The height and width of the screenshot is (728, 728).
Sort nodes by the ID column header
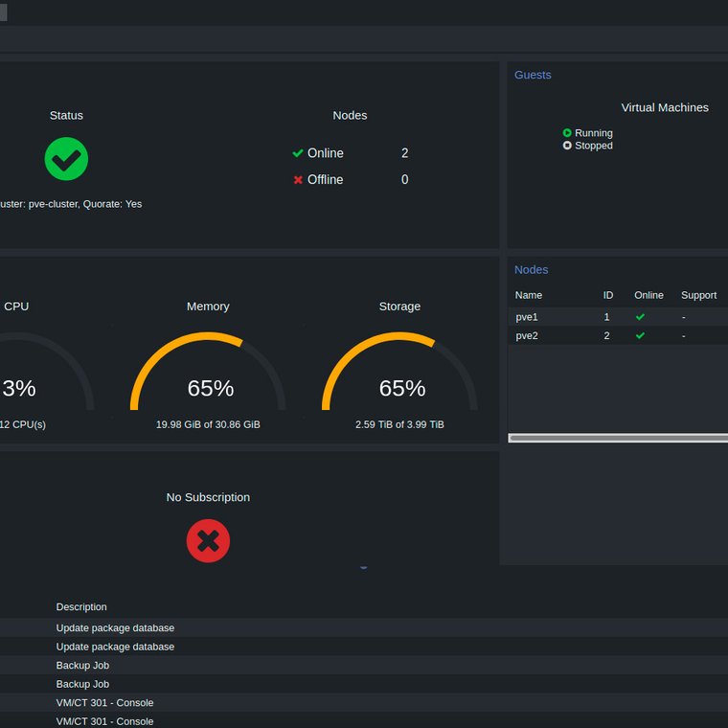tap(607, 295)
